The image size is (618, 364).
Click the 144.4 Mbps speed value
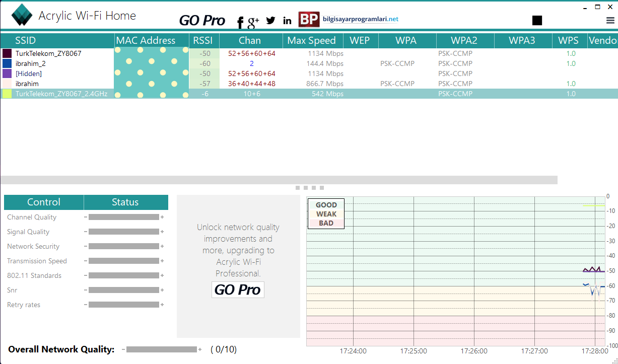(x=325, y=63)
